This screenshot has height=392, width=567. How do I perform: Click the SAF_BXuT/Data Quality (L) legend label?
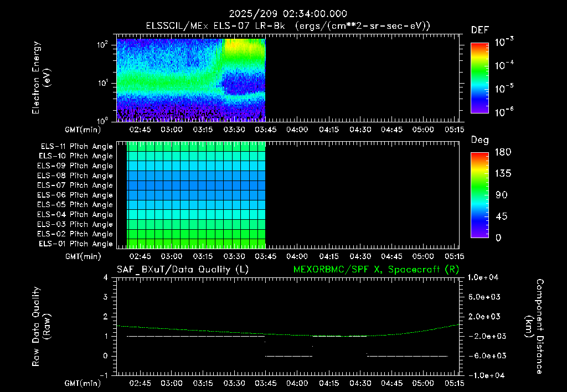pyautogui.click(x=183, y=270)
